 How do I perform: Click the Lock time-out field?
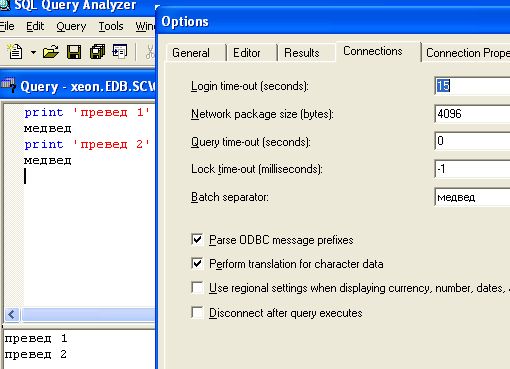[473, 169]
